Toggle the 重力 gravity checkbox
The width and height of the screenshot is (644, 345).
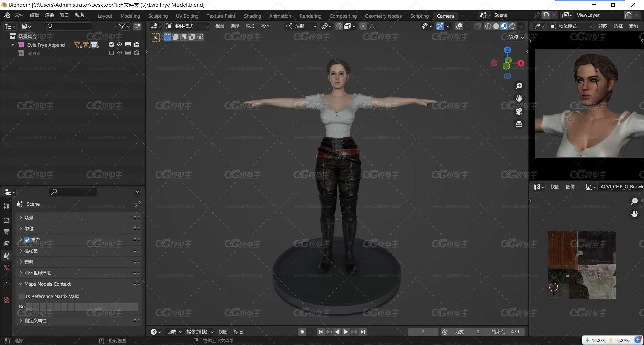click(27, 240)
